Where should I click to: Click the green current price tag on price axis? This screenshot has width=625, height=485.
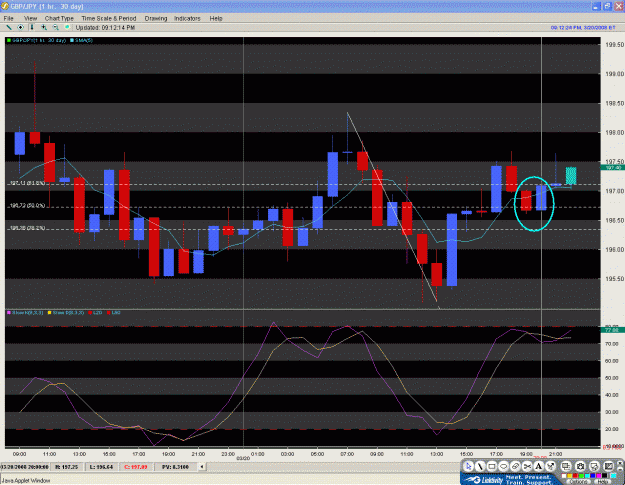coord(613,168)
